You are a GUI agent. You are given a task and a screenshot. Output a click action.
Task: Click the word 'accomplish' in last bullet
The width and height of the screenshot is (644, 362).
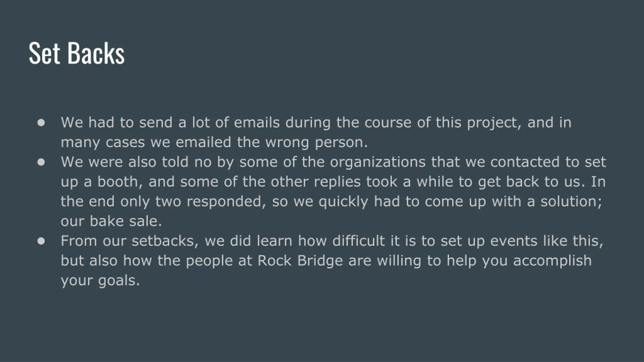pos(552,261)
